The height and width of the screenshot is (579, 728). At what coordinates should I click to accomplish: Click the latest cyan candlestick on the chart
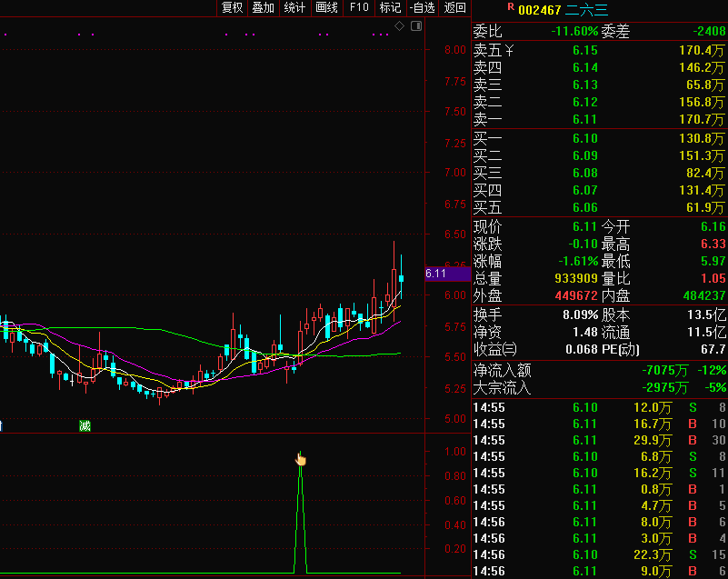pyautogui.click(x=401, y=278)
